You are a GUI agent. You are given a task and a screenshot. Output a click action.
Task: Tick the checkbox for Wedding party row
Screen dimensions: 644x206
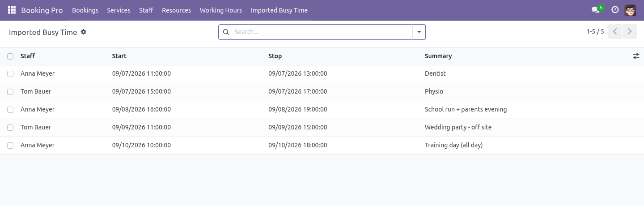pos(10,128)
